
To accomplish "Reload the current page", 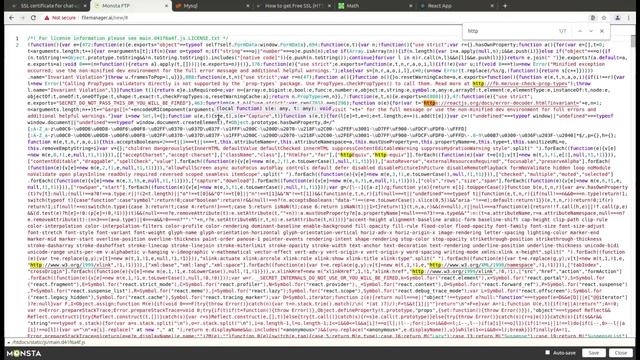I will click(x=33, y=18).
